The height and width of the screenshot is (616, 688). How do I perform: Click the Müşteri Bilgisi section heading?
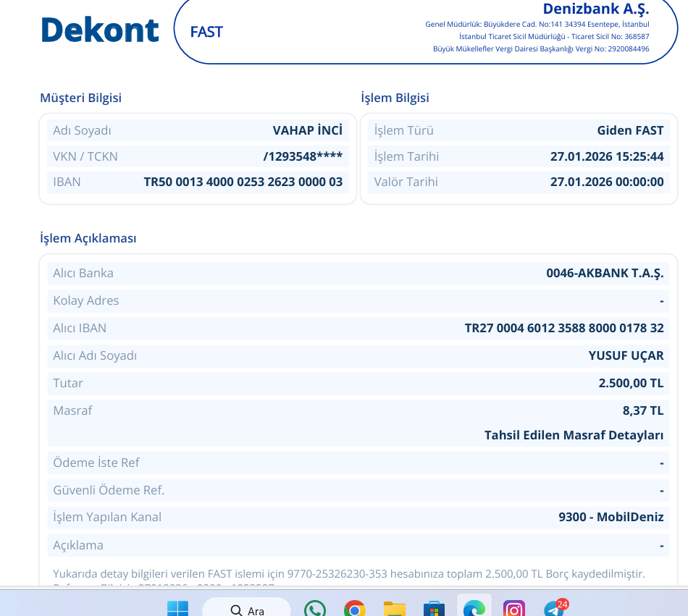click(x=80, y=98)
